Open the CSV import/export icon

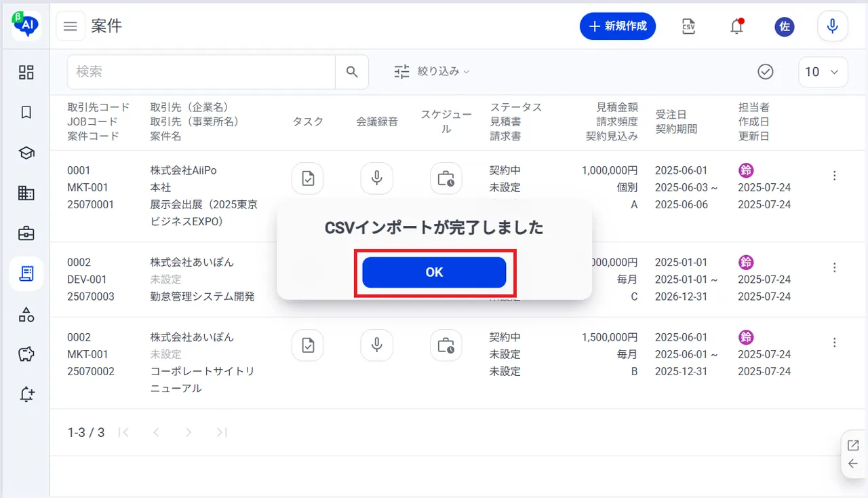(x=688, y=26)
